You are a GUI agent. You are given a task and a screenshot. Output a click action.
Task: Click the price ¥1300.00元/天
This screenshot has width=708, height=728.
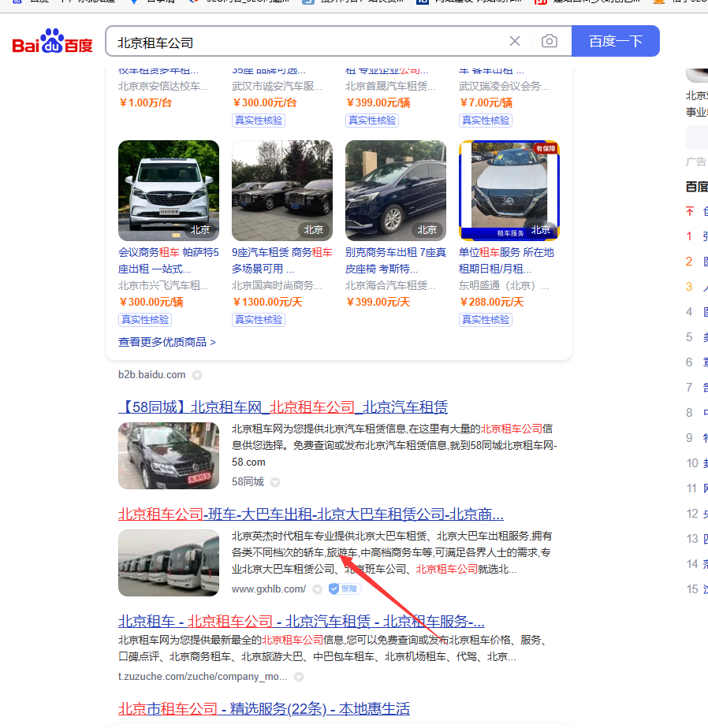pos(267,303)
